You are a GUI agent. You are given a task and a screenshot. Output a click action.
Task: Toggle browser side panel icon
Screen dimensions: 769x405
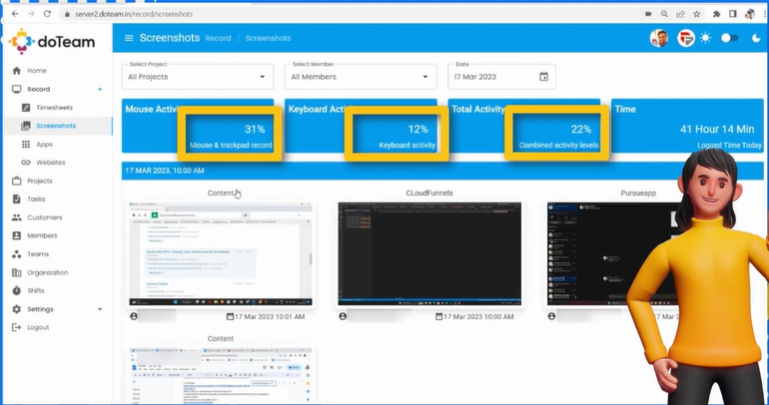pyautogui.click(x=733, y=14)
